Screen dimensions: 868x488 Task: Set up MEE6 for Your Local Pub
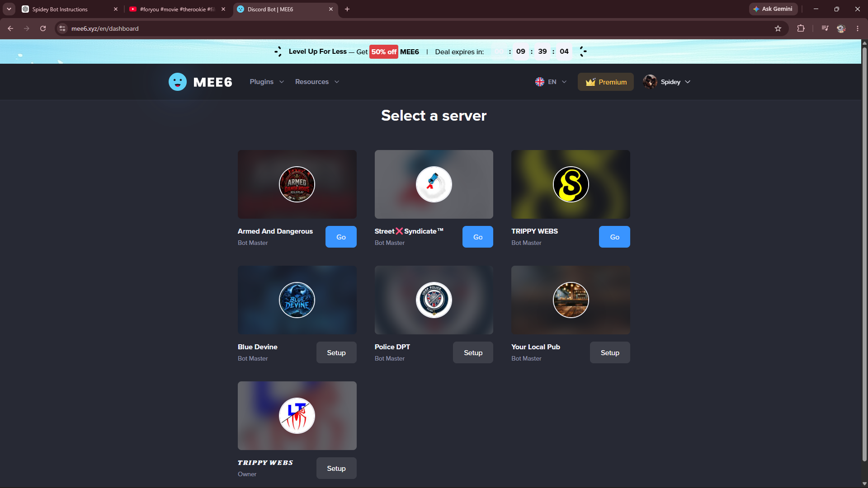click(610, 352)
